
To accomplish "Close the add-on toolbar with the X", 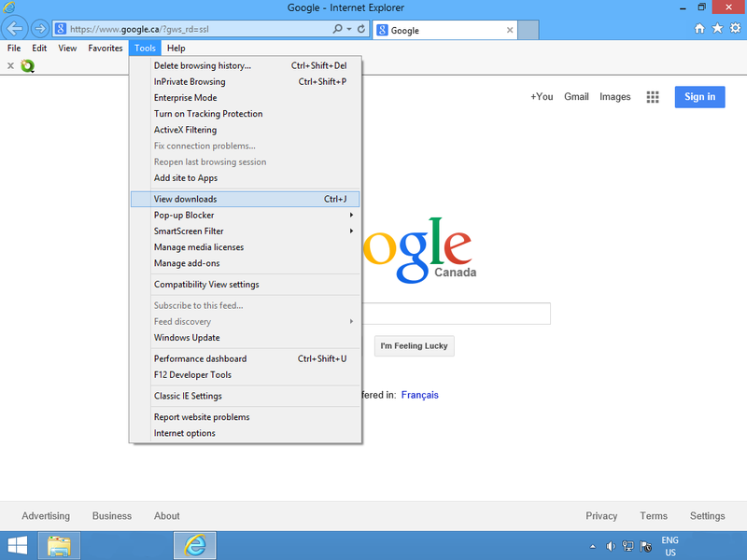I will point(10,65).
